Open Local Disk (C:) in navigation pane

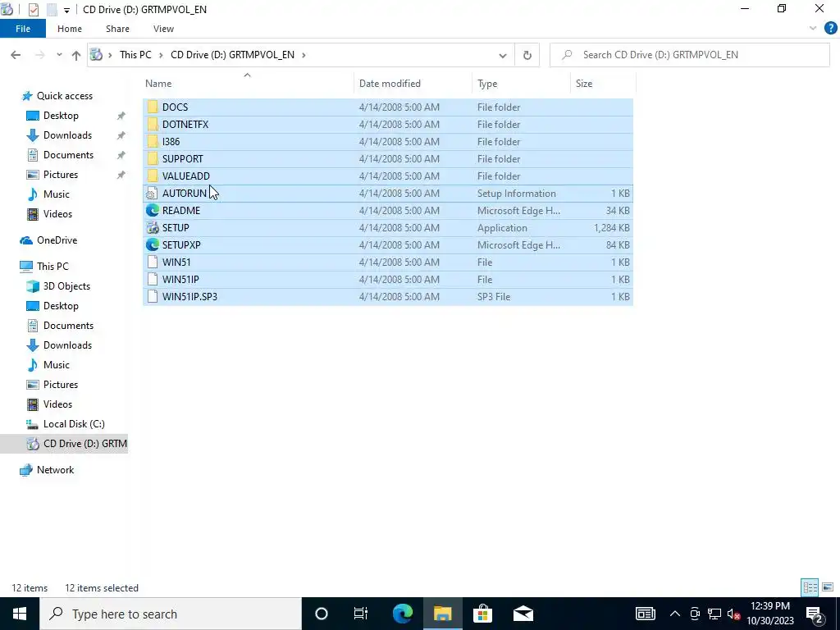(x=74, y=424)
